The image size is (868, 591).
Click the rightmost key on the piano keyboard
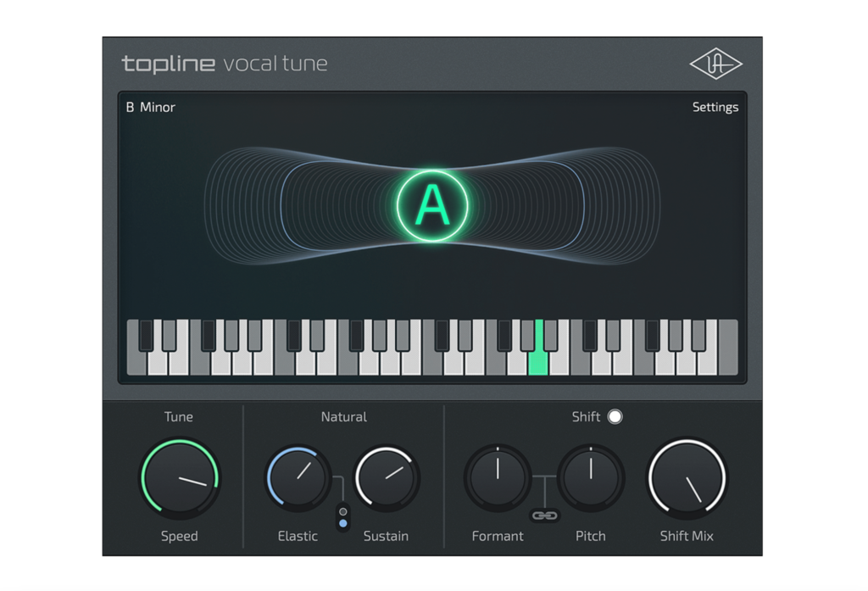click(728, 348)
